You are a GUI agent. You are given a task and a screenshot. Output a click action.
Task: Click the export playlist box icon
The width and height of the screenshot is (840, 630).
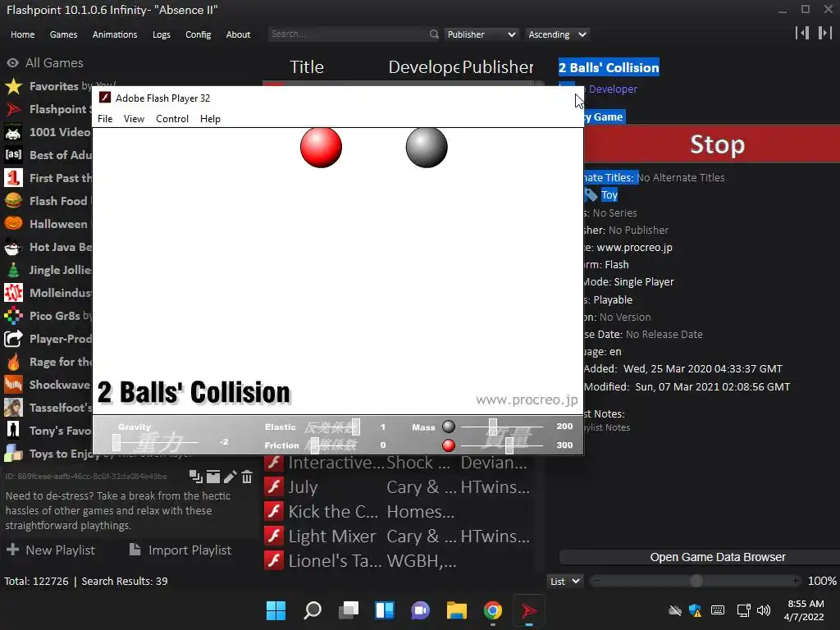pos(213,477)
